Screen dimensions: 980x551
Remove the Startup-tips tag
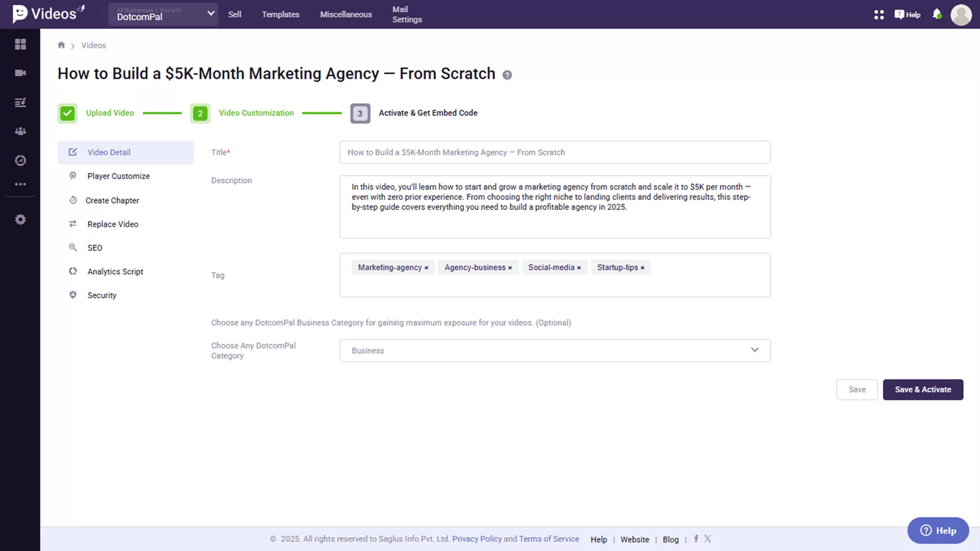(642, 268)
